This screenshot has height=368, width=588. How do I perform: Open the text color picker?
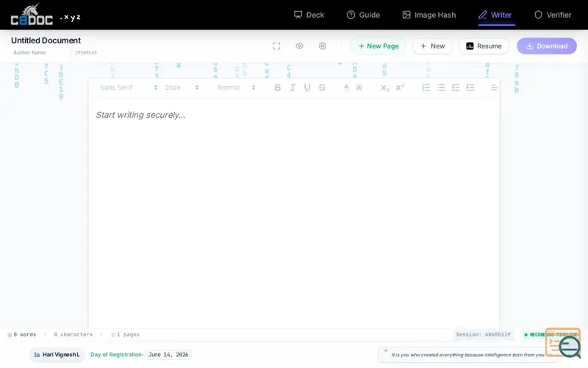[x=346, y=88]
